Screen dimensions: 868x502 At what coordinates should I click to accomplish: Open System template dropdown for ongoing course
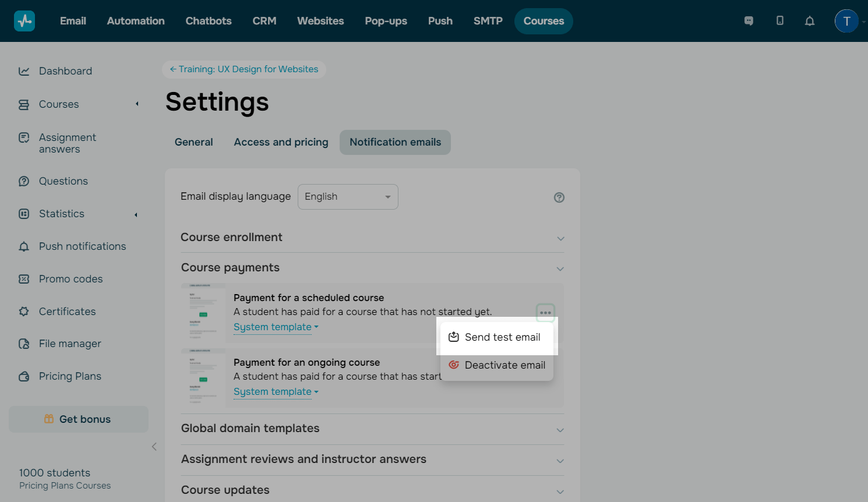pyautogui.click(x=276, y=392)
